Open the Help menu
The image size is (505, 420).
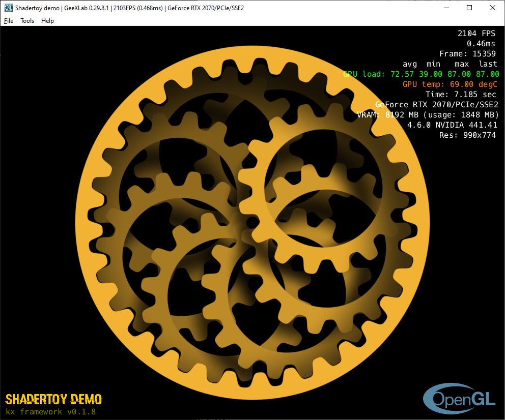(47, 20)
